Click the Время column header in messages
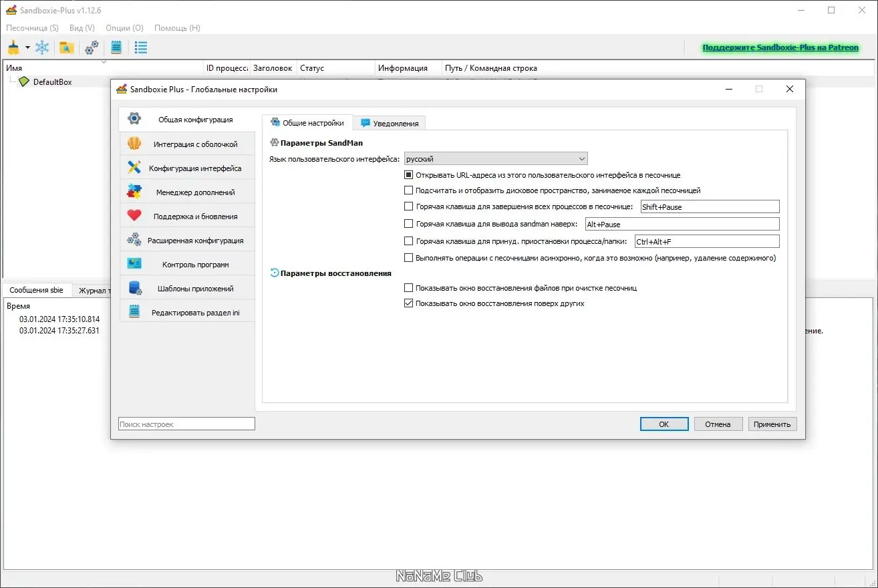The height and width of the screenshot is (588, 878). coord(18,306)
